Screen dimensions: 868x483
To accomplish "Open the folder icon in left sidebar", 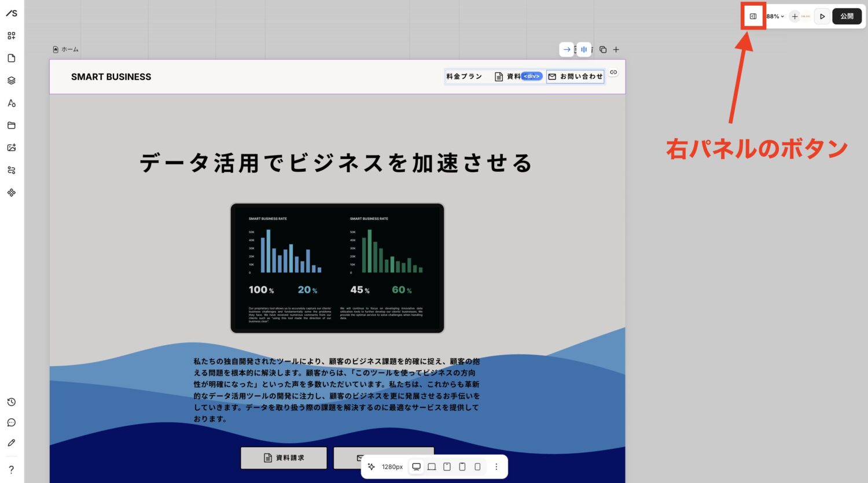I will coord(12,126).
